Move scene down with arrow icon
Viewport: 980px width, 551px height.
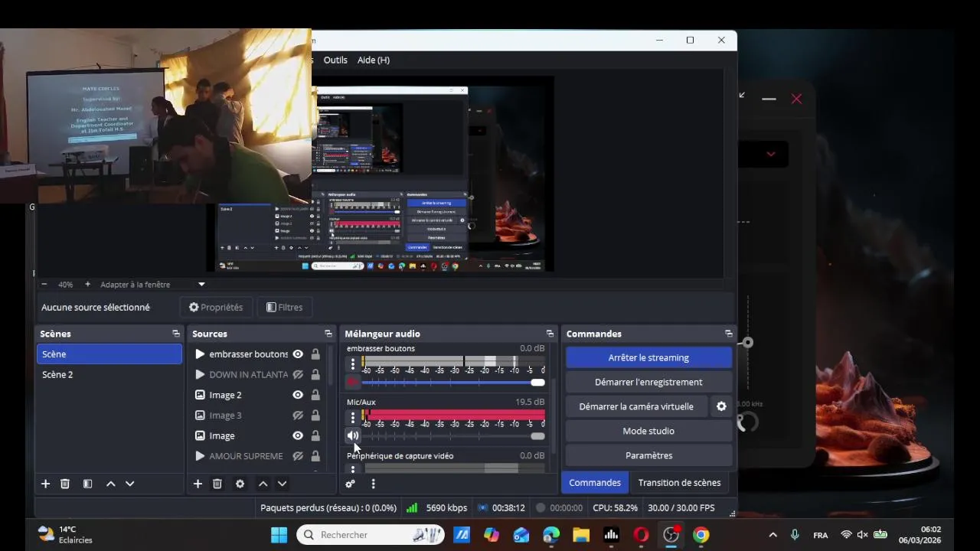(x=129, y=484)
